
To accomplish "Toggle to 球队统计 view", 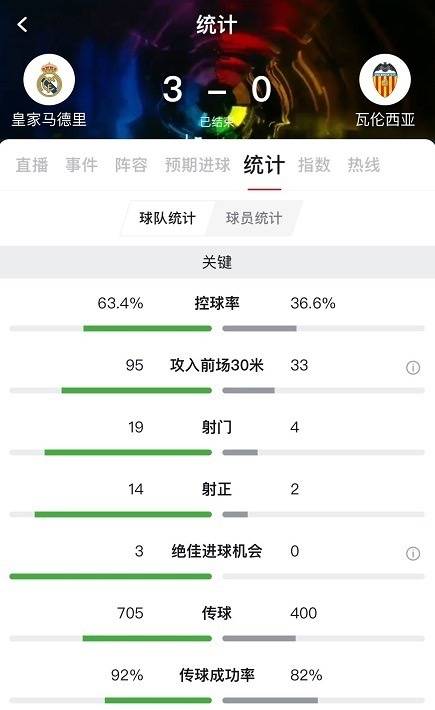I will point(167,218).
